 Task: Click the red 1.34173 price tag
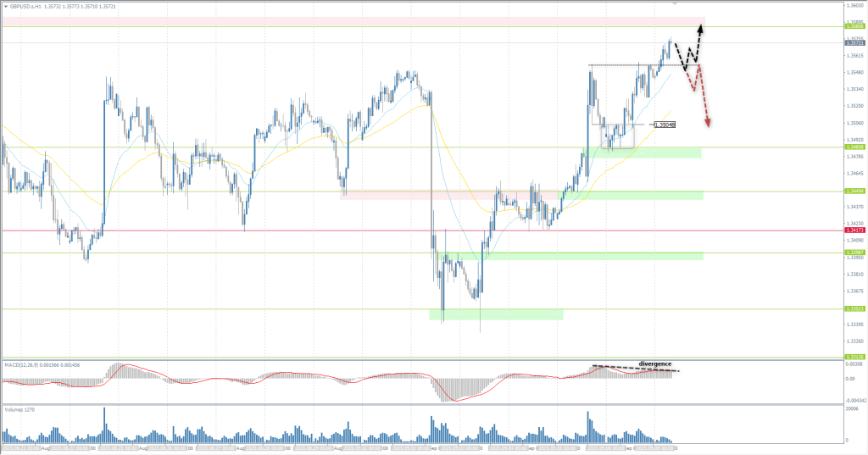click(854, 230)
